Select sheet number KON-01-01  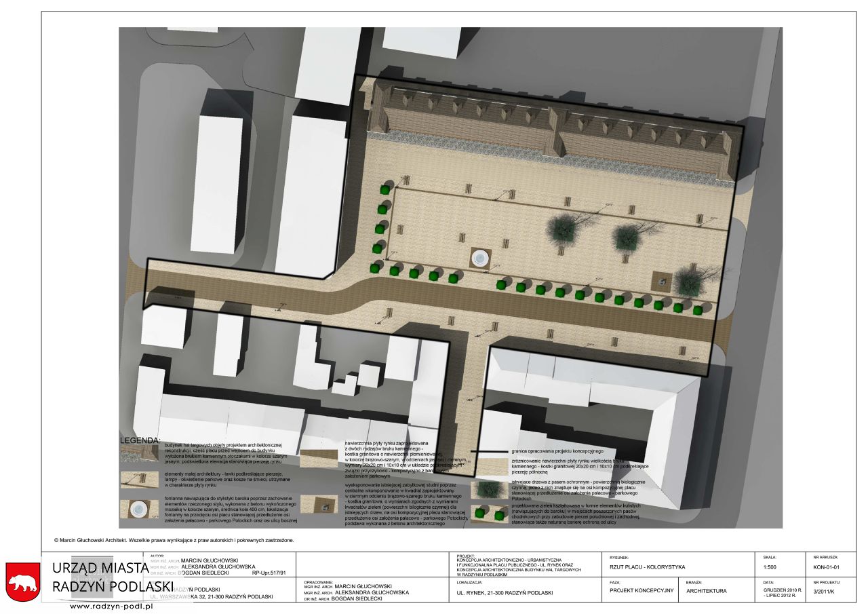pyautogui.click(x=827, y=567)
